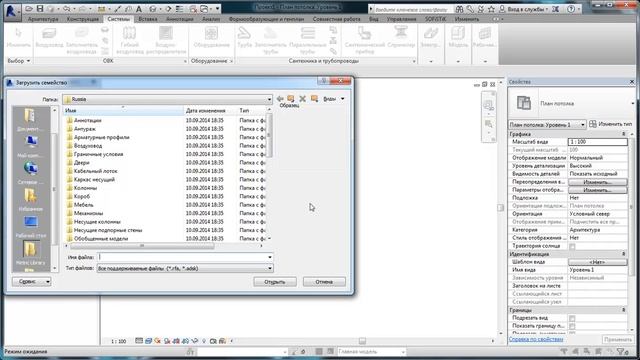
Task: Select the Гибкий воздуховод ribbon tool
Action: coord(130,40)
